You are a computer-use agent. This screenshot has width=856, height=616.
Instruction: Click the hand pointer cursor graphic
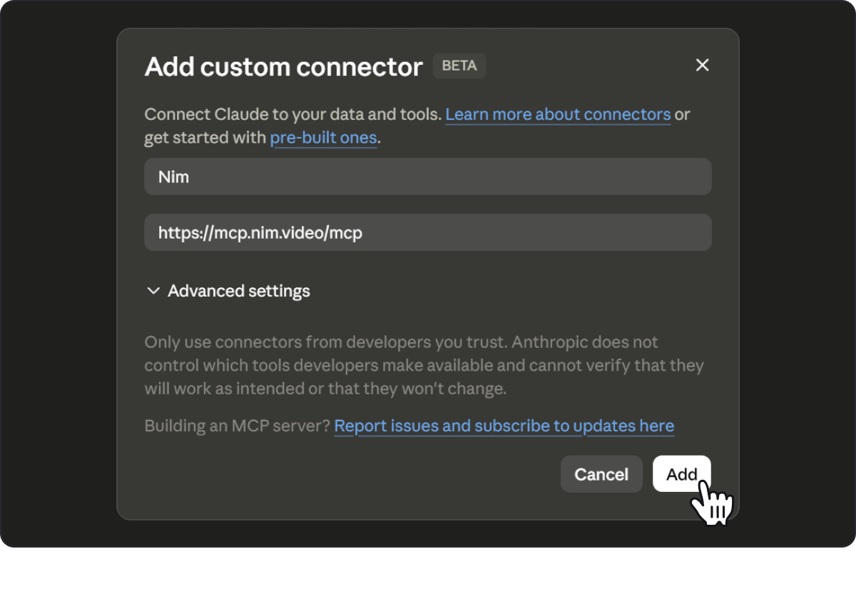711,503
